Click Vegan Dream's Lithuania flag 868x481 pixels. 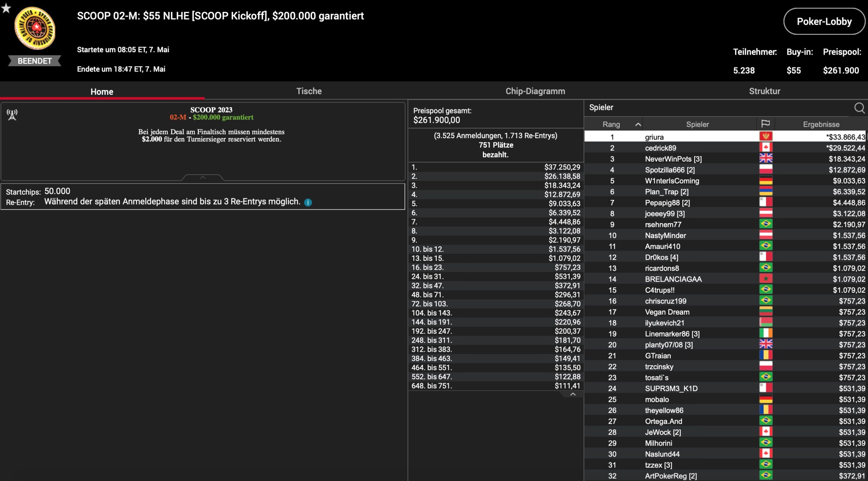(x=766, y=311)
